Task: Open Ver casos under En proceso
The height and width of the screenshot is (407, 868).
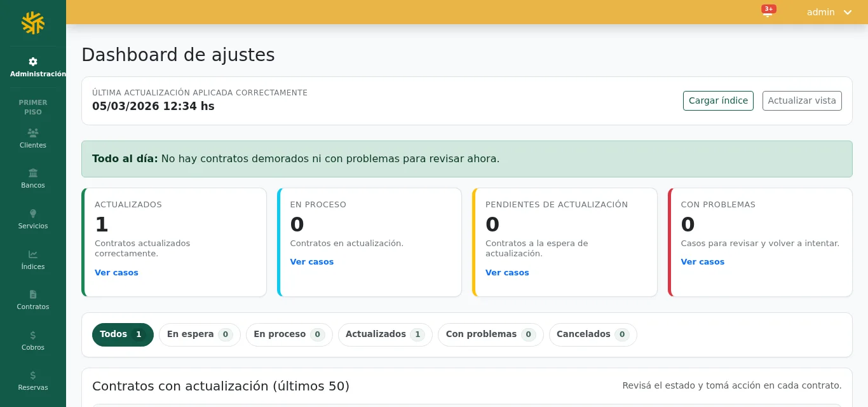Action: coord(312,262)
